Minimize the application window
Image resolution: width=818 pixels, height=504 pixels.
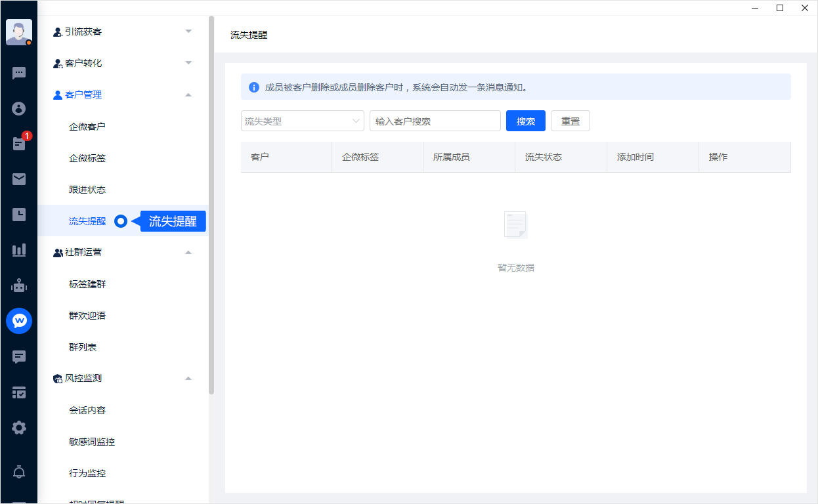click(755, 8)
